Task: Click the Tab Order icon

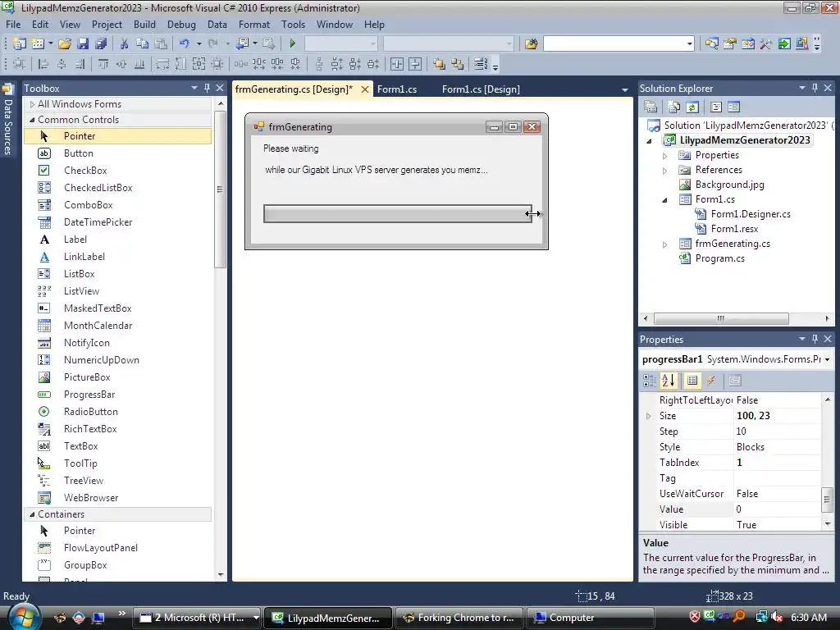Action: (481, 64)
